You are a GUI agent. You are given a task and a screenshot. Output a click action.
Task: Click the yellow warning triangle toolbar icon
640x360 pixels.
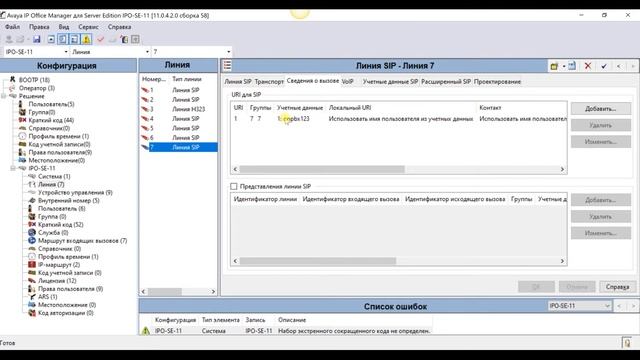pos(87,39)
